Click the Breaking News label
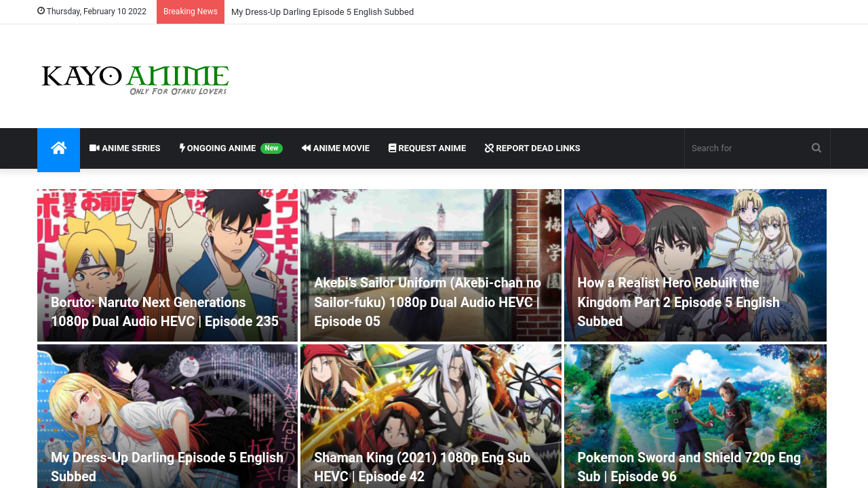The image size is (868, 488). point(191,12)
